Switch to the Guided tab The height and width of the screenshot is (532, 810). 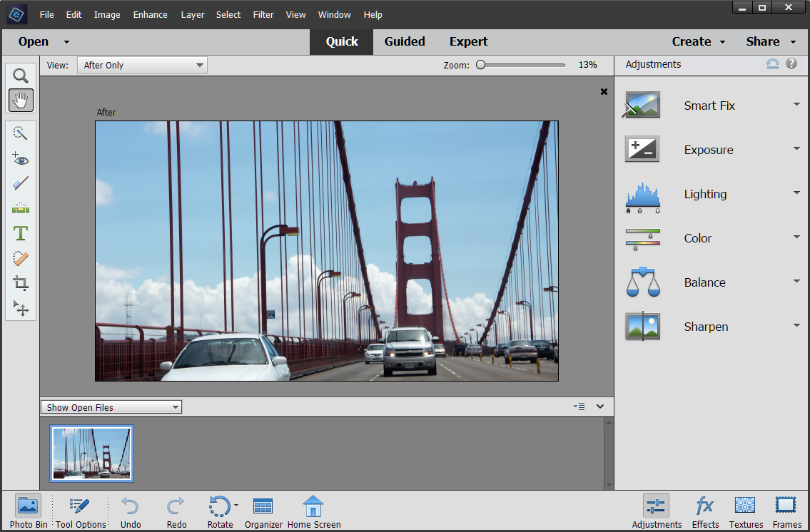[x=405, y=41]
